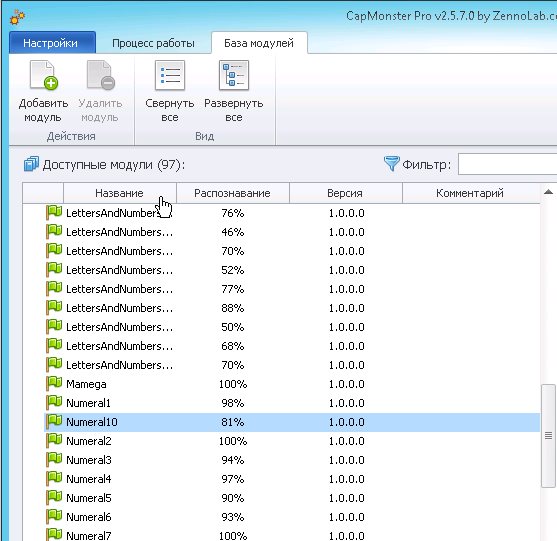Click the green flag beside Mamega
557x541 pixels.
click(x=54, y=383)
